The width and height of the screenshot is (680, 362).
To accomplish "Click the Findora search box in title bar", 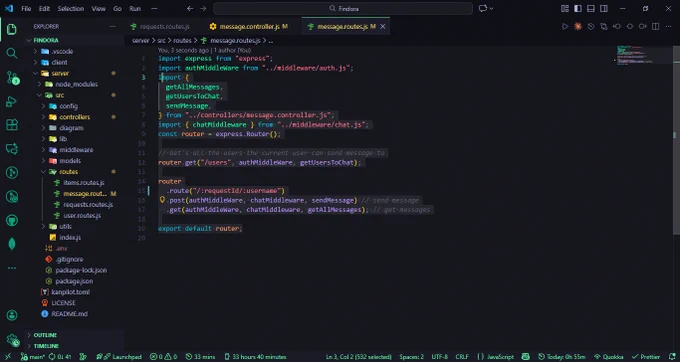I will 343,9.
